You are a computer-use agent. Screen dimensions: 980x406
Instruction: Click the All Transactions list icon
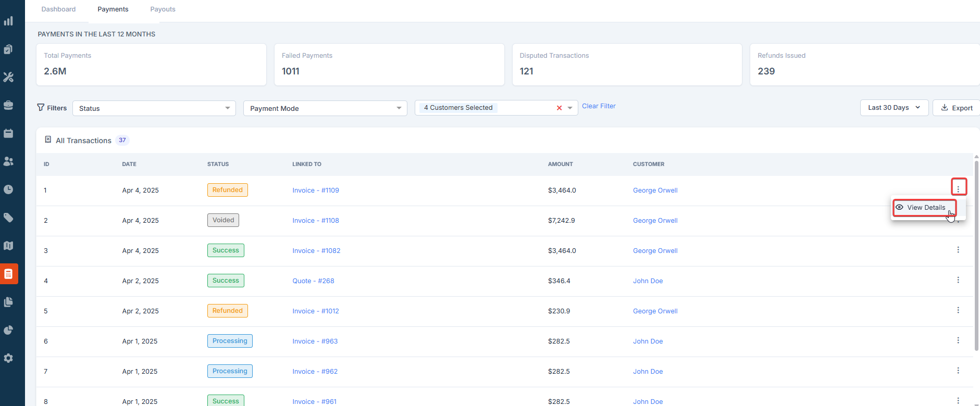pyautogui.click(x=48, y=139)
